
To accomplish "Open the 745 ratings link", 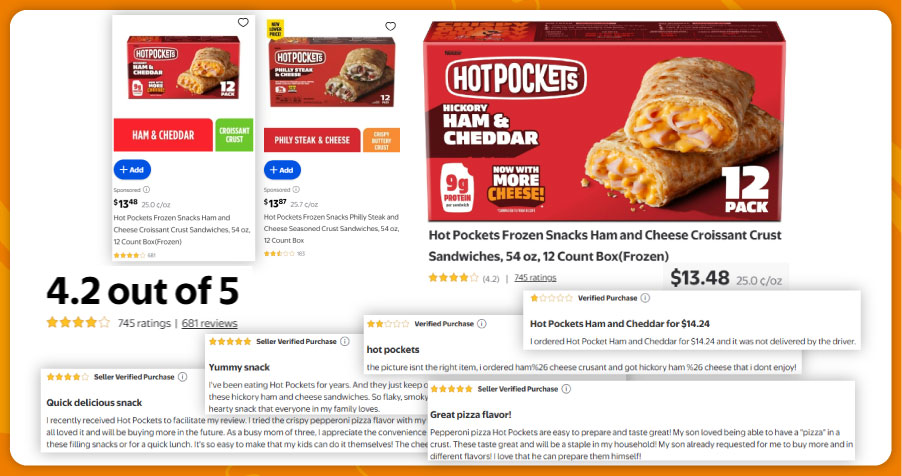I will (535, 277).
